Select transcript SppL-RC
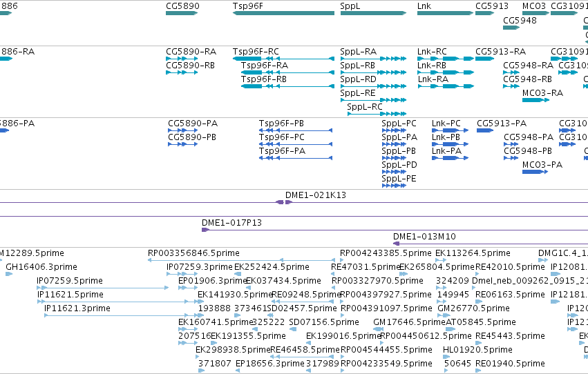Viewport: 588px width, 374px height. [x=377, y=114]
